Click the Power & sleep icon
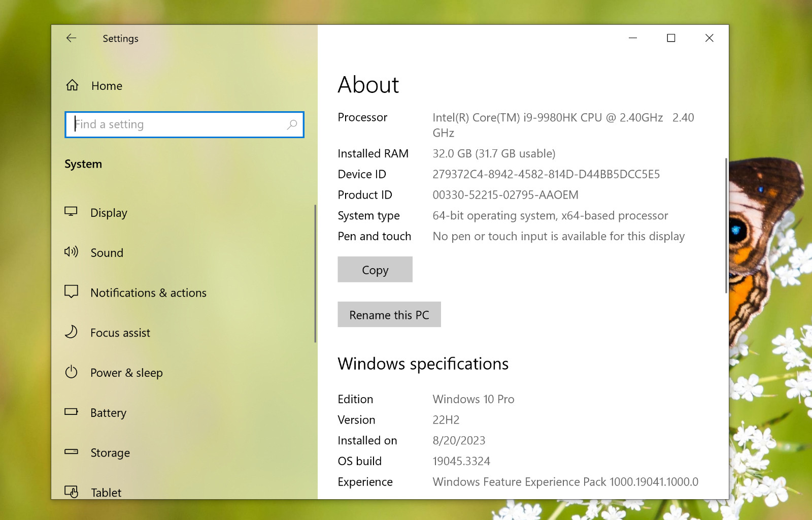 (x=71, y=372)
